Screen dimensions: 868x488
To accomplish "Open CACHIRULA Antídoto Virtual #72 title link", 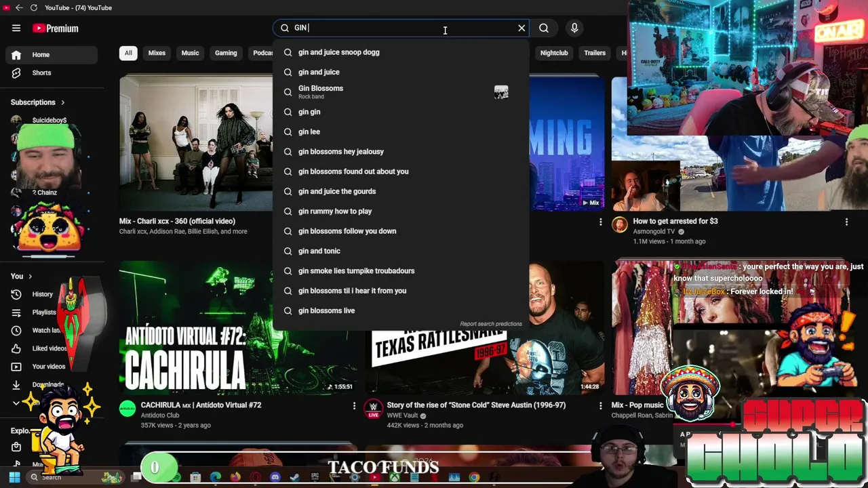I will click(201, 405).
